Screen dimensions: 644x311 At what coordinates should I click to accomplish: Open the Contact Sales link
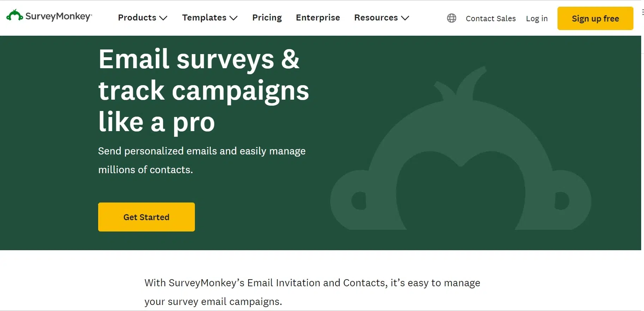(490, 18)
